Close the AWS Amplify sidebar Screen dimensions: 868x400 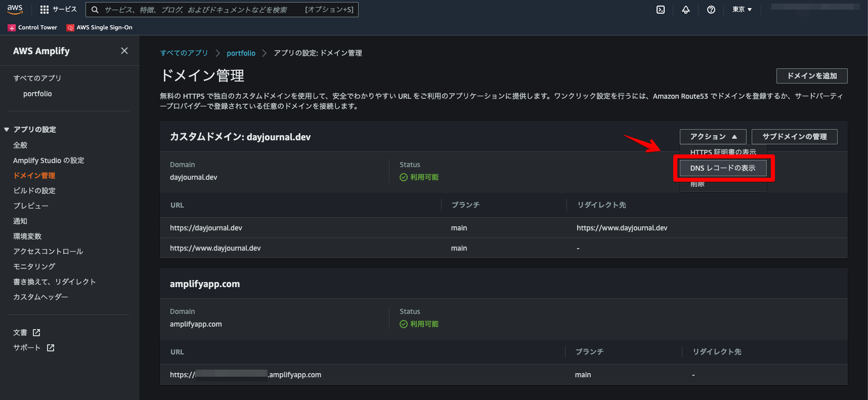(124, 51)
